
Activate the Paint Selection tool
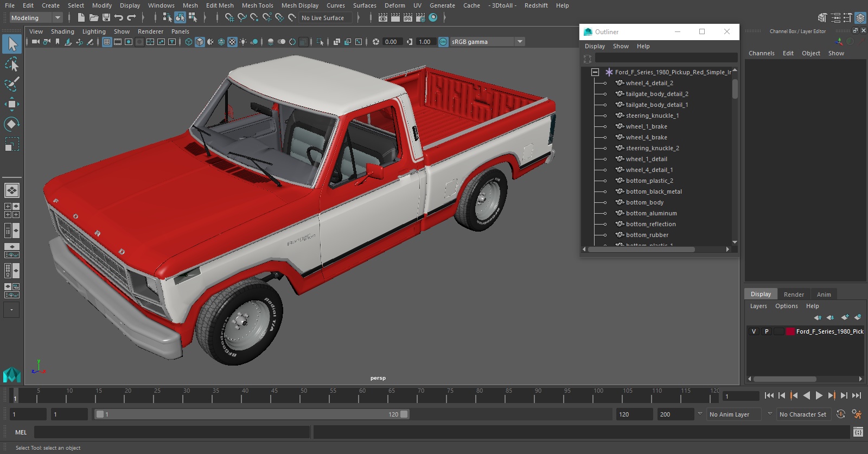11,84
